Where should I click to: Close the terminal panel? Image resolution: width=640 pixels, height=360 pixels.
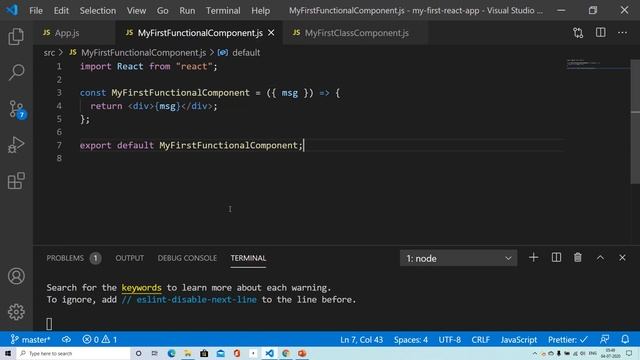pyautogui.click(x=622, y=258)
